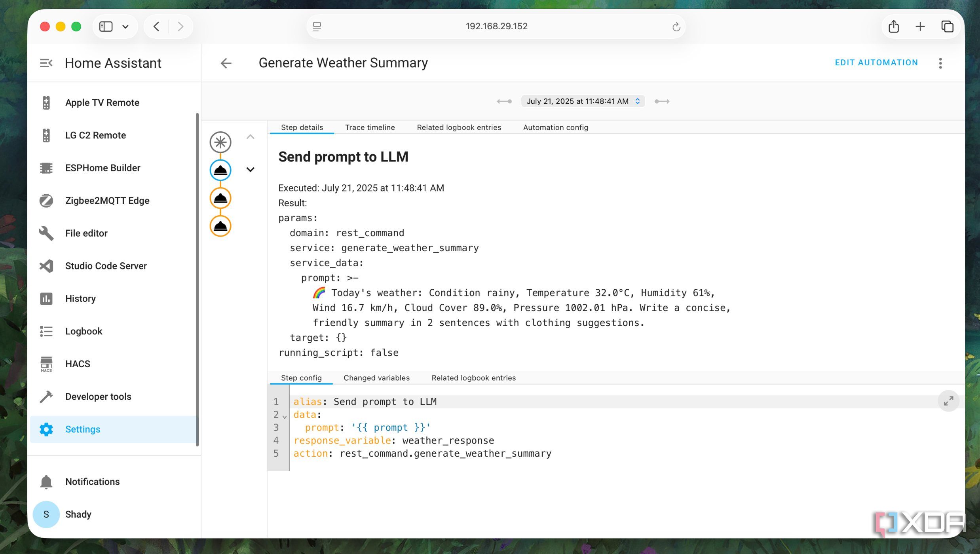The image size is (980, 554).
Task: Click the "Send prompt to LLM" heading
Action: point(343,157)
